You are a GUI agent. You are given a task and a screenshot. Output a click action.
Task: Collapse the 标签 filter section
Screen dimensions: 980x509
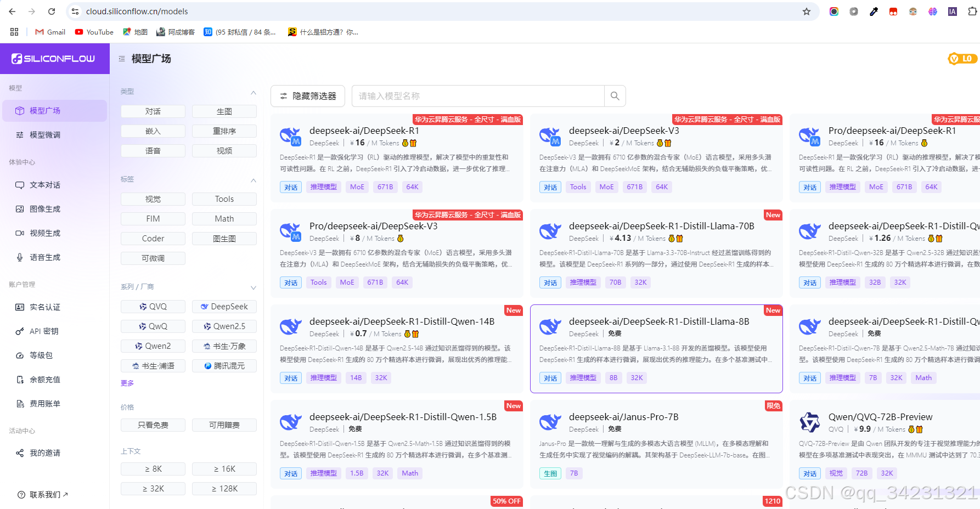(254, 180)
